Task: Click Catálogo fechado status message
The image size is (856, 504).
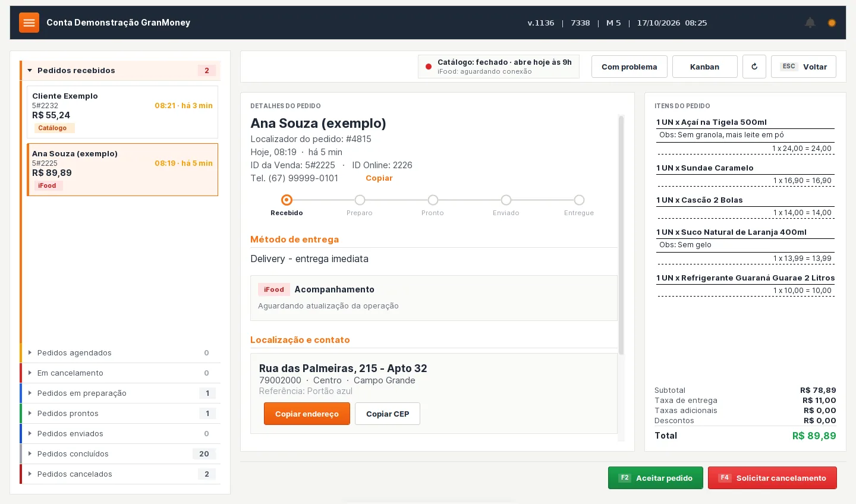Action: point(505,62)
